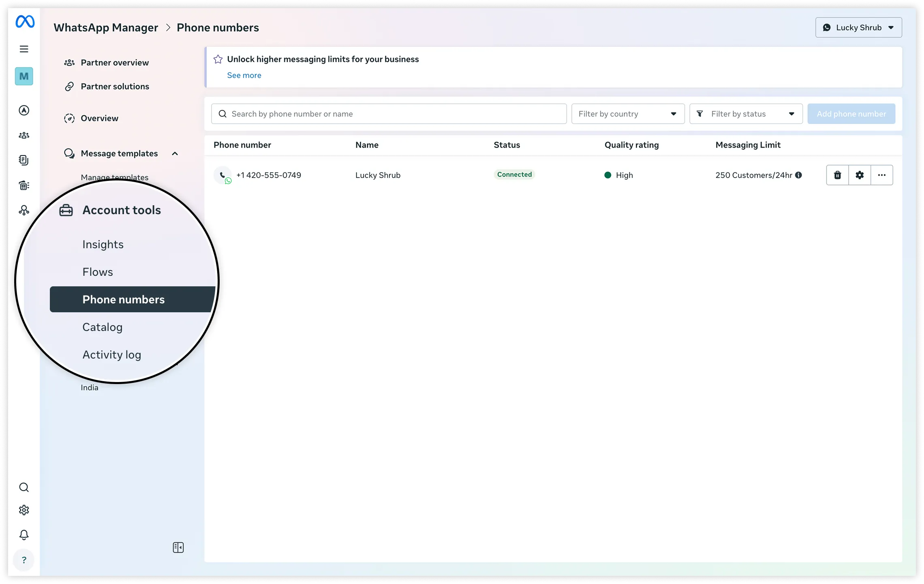Go to Flows menu item
This screenshot has height=584, width=924.
pos(98,272)
